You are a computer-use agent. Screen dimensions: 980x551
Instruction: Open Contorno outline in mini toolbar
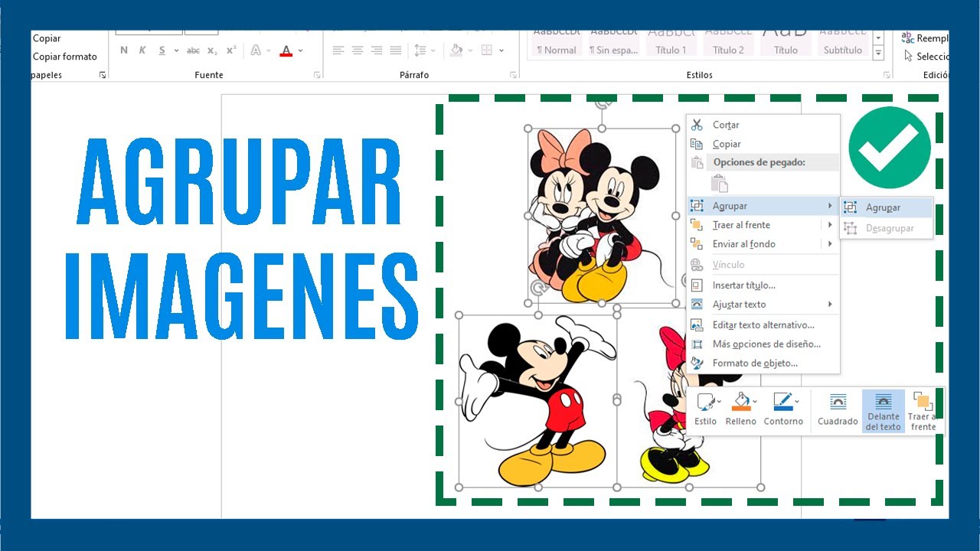point(783,410)
